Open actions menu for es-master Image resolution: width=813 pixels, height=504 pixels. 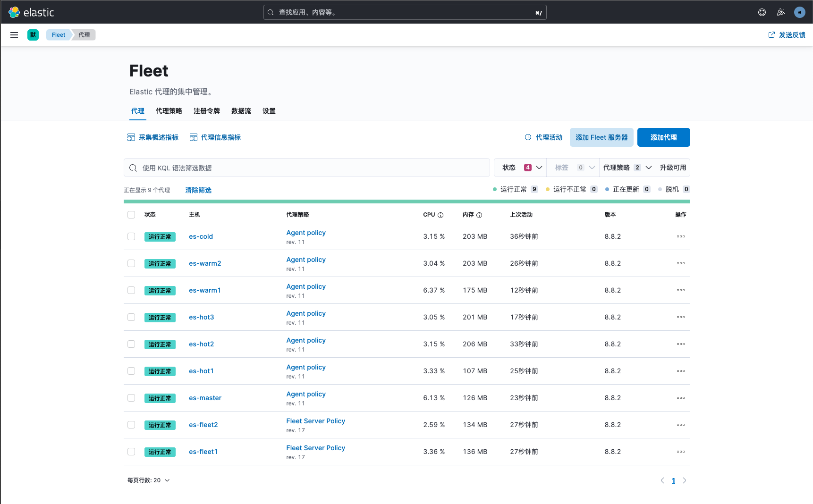point(681,398)
